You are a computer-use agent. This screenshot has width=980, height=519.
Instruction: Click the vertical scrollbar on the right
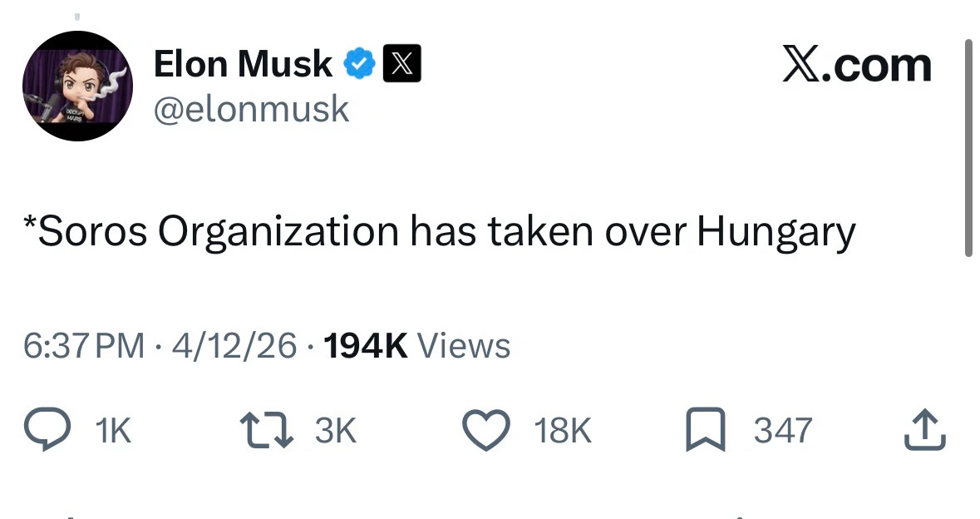(x=968, y=148)
